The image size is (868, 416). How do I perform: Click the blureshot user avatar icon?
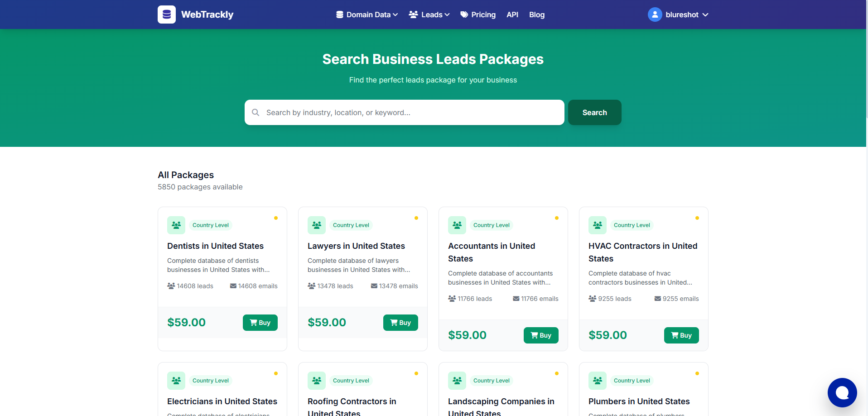(655, 15)
